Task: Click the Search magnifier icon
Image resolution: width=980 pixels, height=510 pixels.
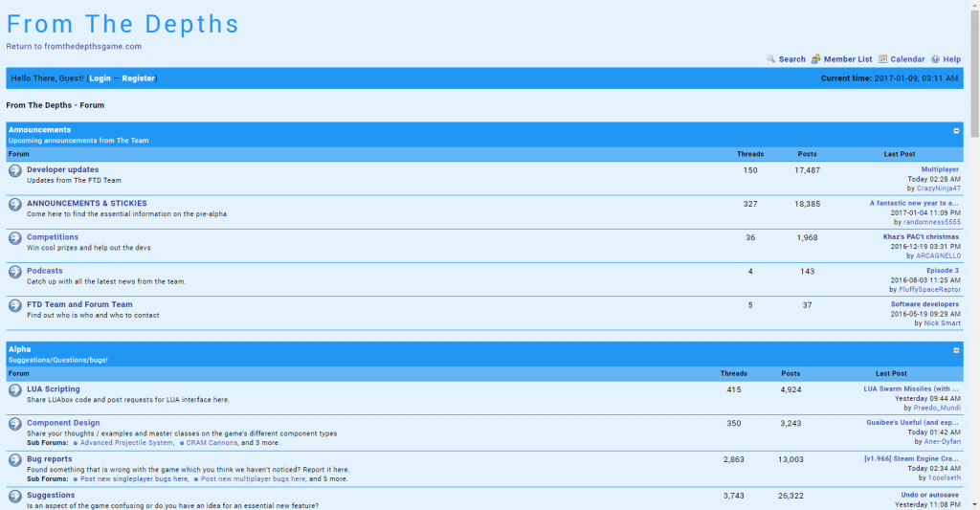Action: [x=770, y=58]
